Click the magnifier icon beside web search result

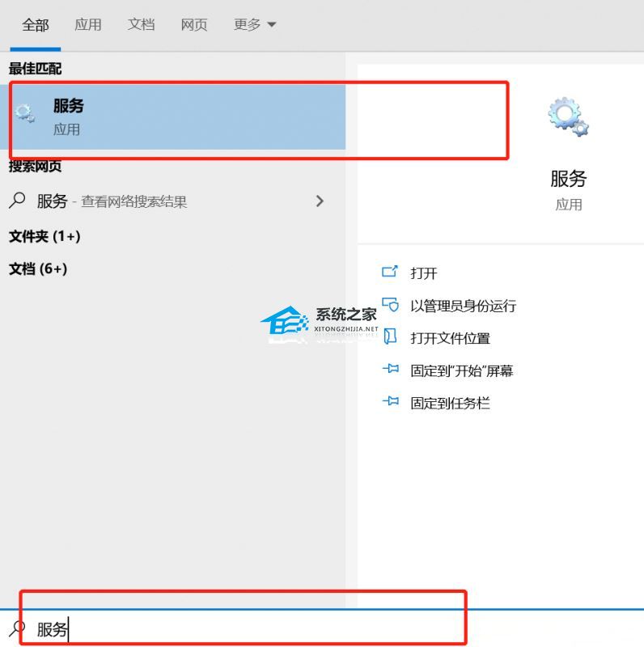point(17,201)
